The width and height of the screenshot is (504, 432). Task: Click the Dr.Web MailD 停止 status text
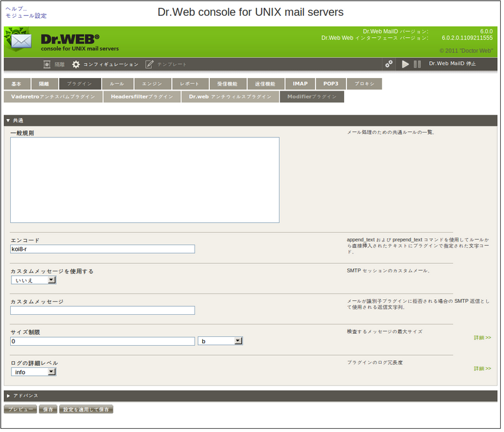(x=452, y=64)
